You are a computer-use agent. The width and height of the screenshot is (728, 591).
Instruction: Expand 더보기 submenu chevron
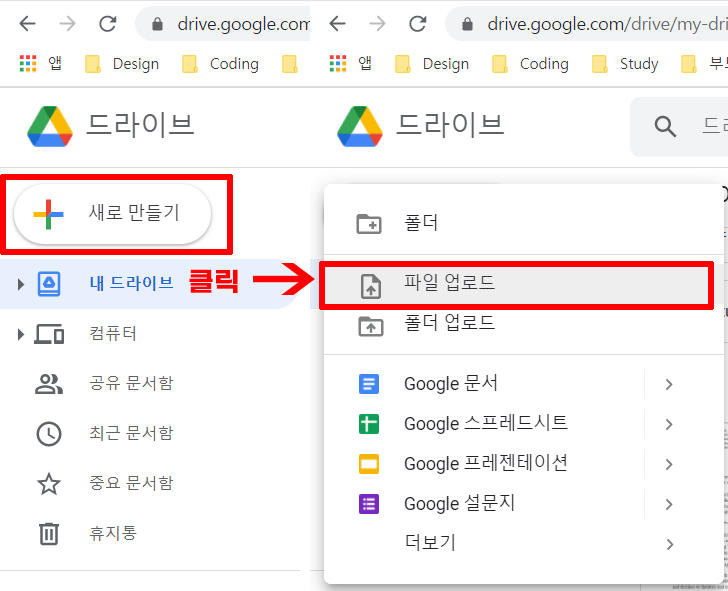click(x=669, y=544)
